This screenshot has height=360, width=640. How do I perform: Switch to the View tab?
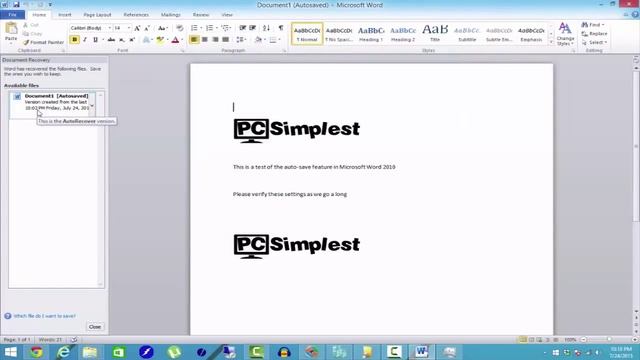pyautogui.click(x=227, y=15)
